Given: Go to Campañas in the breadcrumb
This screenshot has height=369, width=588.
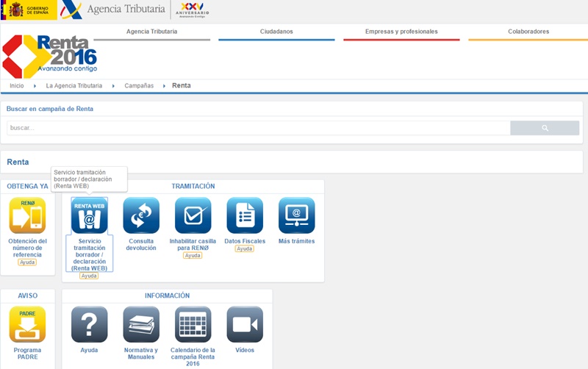Looking at the screenshot, I should coord(139,86).
